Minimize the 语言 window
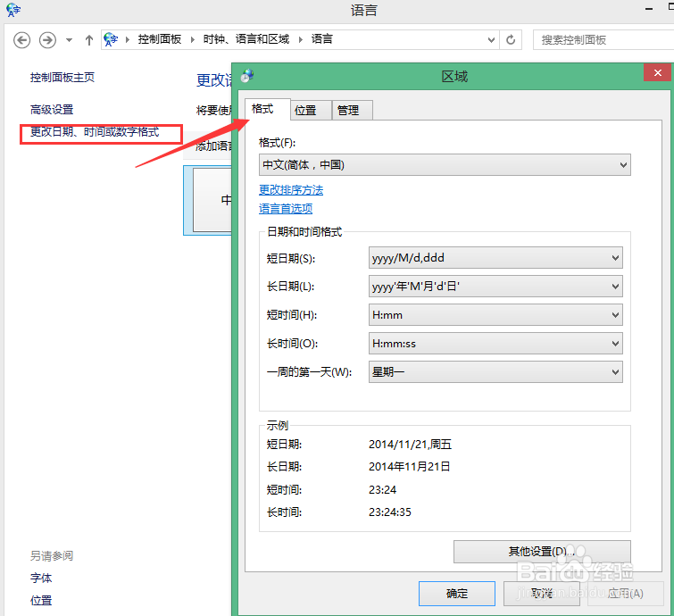 [649, 9]
